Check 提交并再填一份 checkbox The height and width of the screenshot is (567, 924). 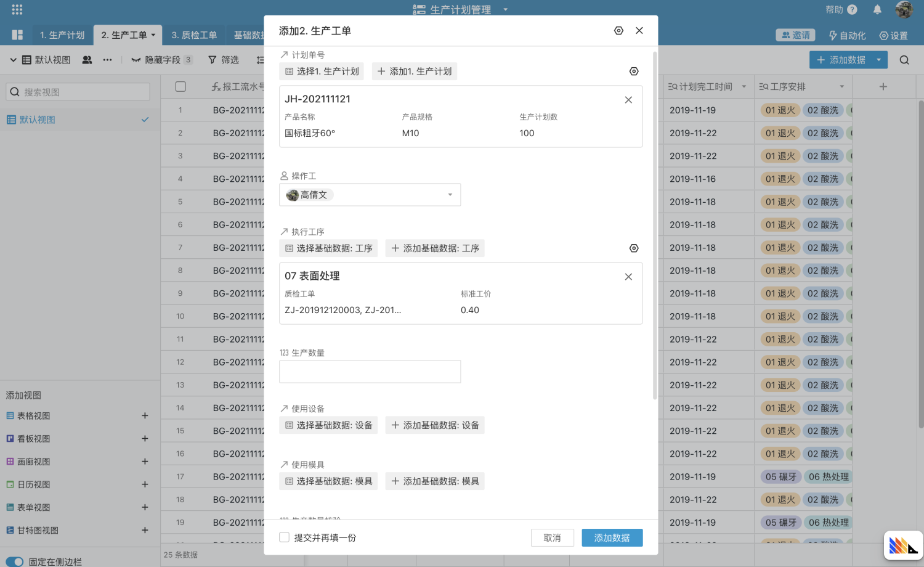284,537
